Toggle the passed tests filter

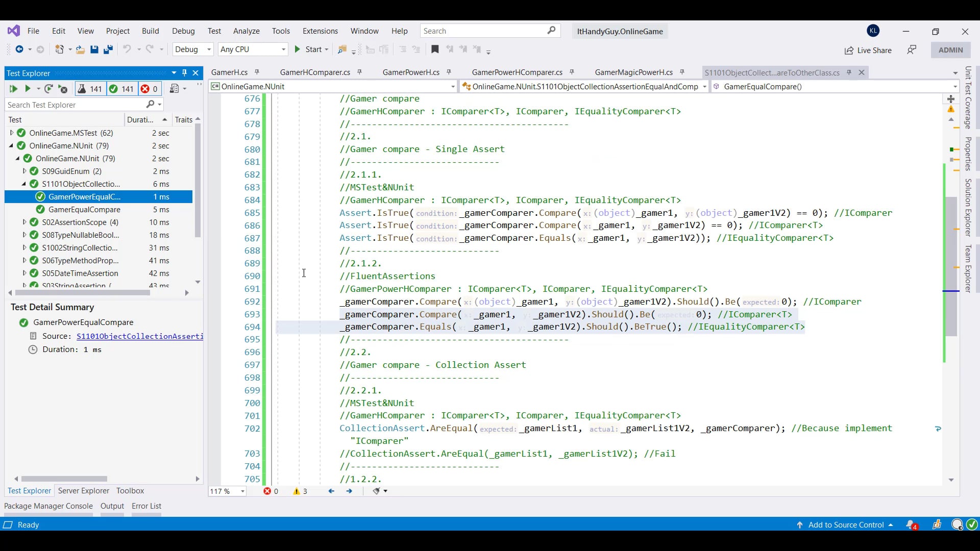point(121,89)
